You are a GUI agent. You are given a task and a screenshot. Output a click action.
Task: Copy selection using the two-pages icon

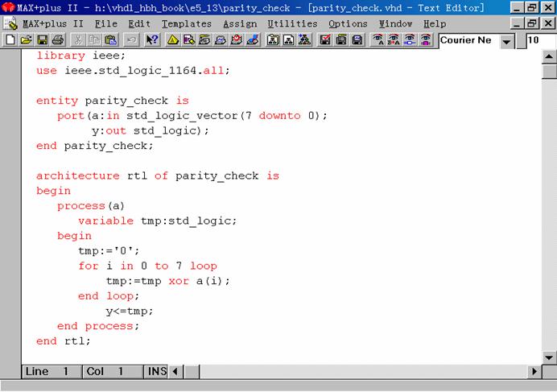[x=94, y=39]
